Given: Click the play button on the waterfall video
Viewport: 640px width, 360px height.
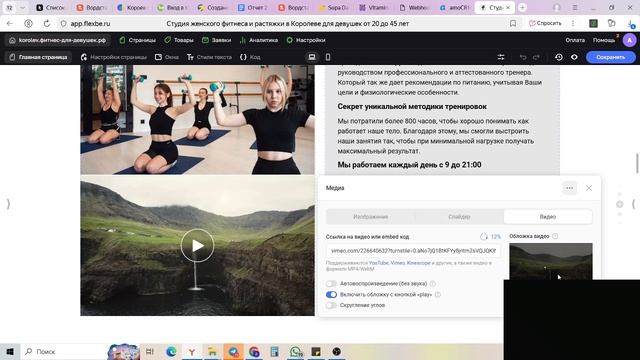Looking at the screenshot, I should coord(198,245).
